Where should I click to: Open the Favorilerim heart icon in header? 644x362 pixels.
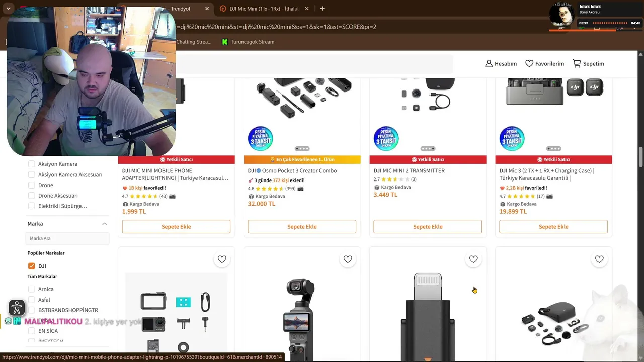pyautogui.click(x=529, y=64)
